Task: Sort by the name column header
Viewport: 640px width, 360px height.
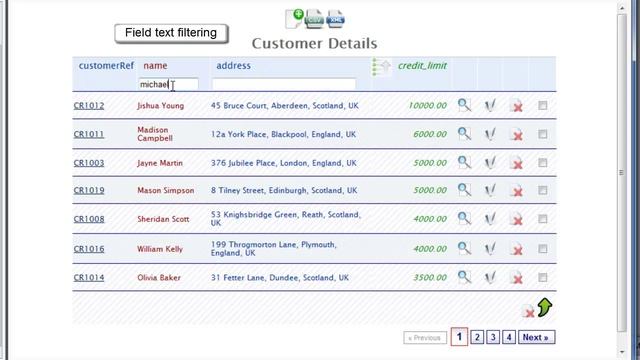Action: [155, 66]
